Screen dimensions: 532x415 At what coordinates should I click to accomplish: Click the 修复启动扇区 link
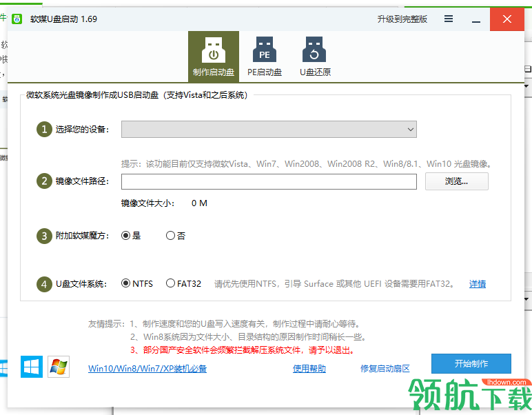(x=385, y=369)
